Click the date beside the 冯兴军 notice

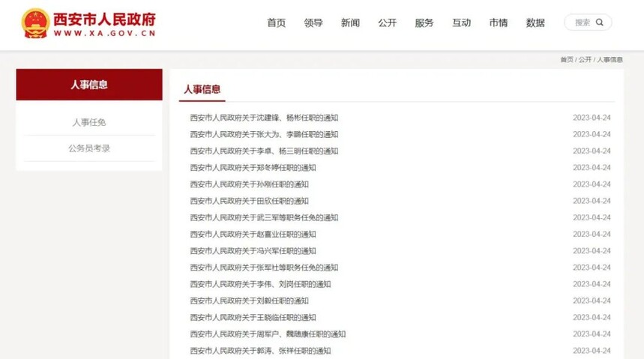click(592, 251)
